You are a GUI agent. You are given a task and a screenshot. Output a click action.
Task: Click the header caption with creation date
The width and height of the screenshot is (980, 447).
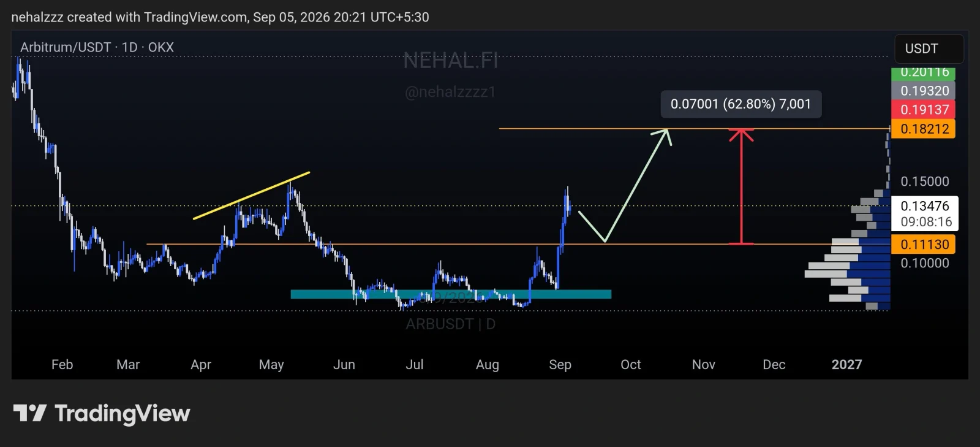[x=220, y=17]
